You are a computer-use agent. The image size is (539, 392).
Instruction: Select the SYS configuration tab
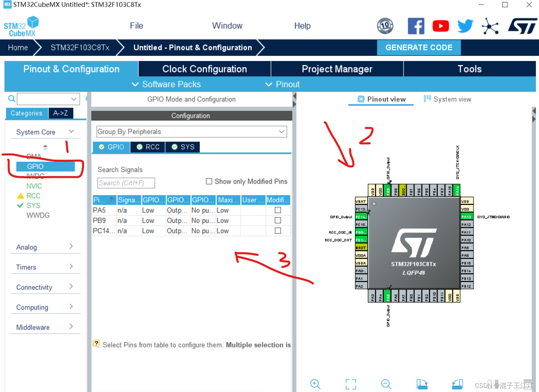click(183, 147)
